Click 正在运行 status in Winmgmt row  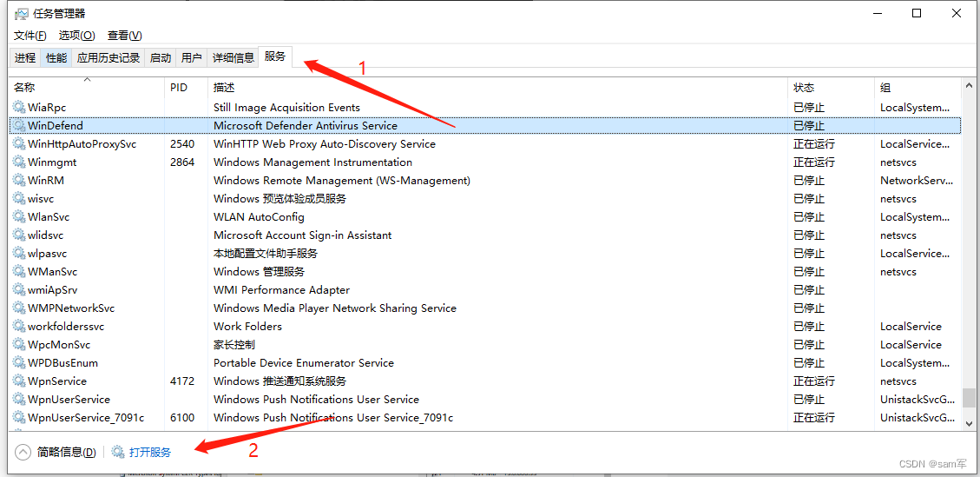pyautogui.click(x=813, y=162)
